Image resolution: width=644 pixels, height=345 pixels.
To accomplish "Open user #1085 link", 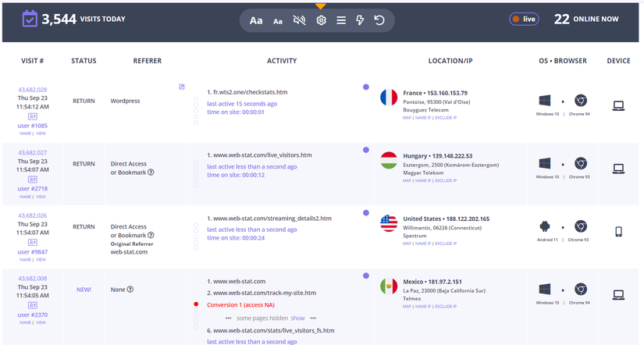I will (x=33, y=126).
